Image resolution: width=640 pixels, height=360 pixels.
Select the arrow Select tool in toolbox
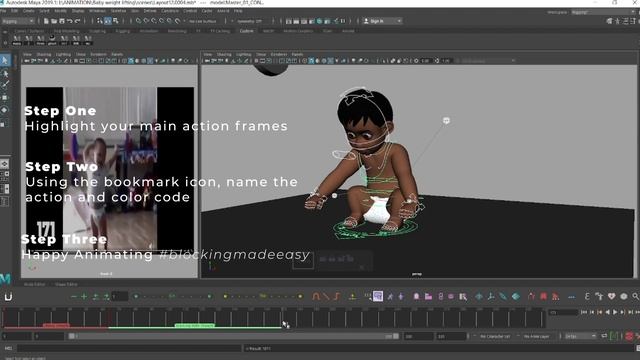pos(5,60)
